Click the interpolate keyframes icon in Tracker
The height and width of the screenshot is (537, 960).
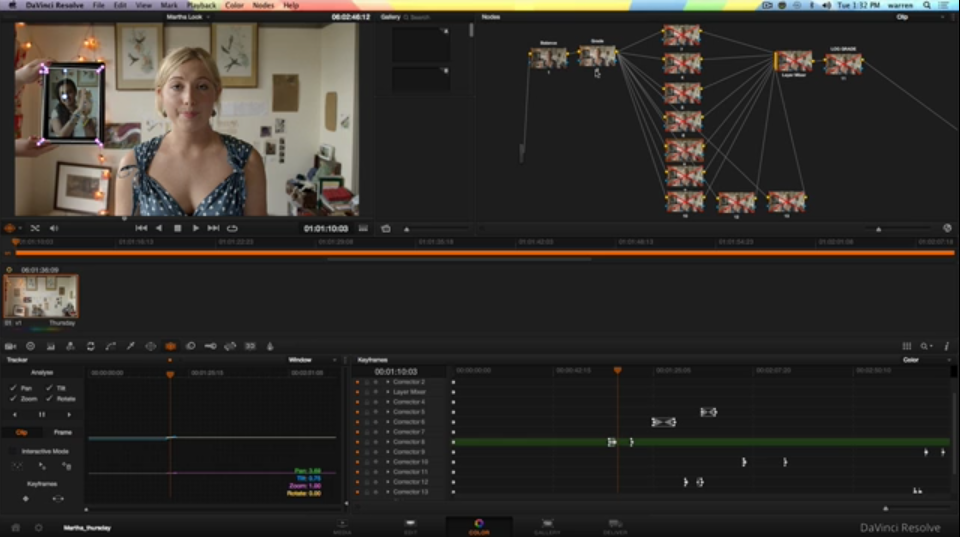click(x=58, y=499)
